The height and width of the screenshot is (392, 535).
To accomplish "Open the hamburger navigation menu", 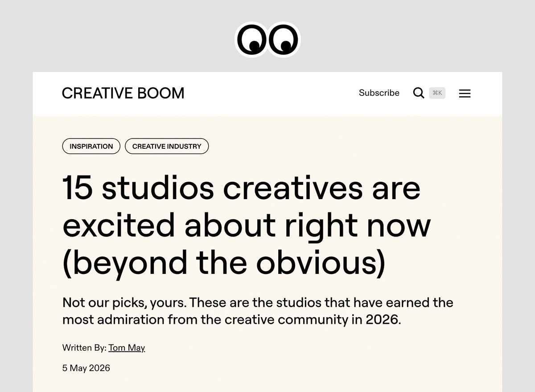I will click(x=465, y=94).
